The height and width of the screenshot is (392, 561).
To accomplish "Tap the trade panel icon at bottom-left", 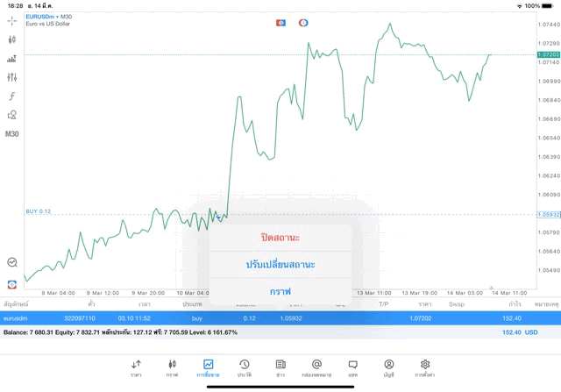I will pos(11,285).
